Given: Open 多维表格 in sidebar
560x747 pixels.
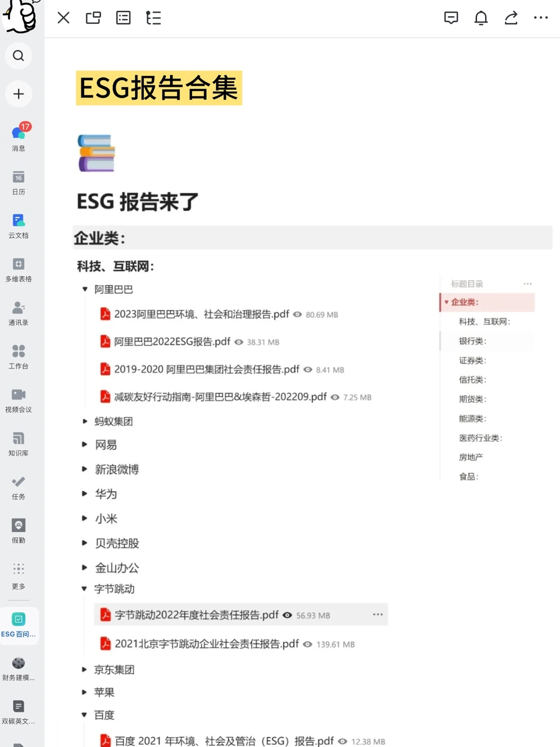Looking at the screenshot, I should 19,270.
